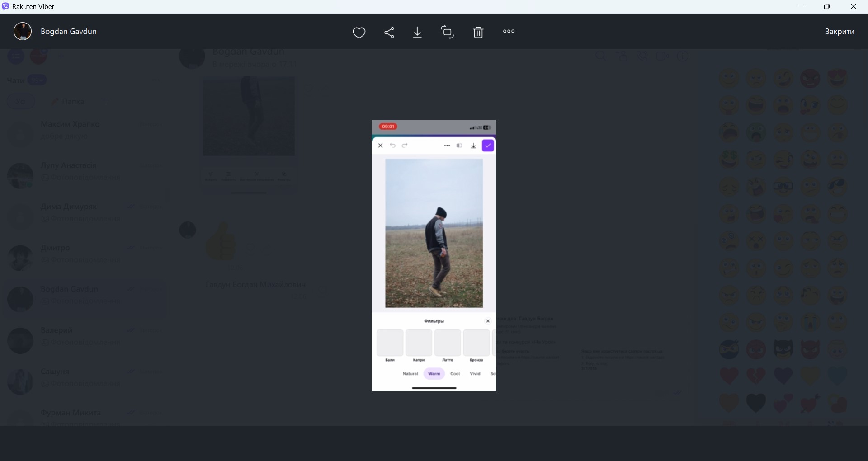The width and height of the screenshot is (868, 461).
Task: Download the photo using the save icon
Action: pos(418,33)
